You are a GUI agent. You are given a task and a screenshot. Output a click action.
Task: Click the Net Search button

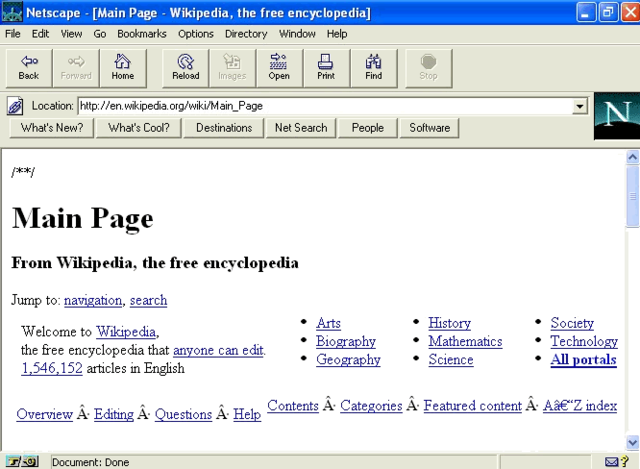click(x=301, y=128)
